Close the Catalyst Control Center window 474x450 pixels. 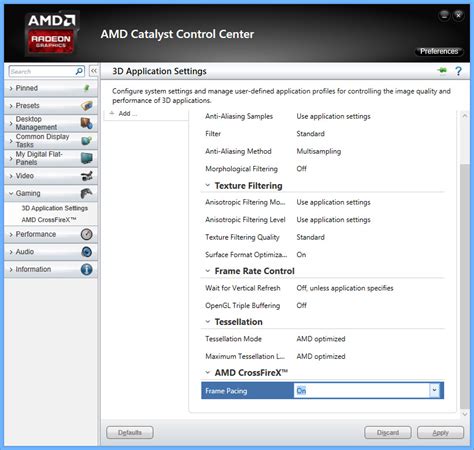[459, 15]
